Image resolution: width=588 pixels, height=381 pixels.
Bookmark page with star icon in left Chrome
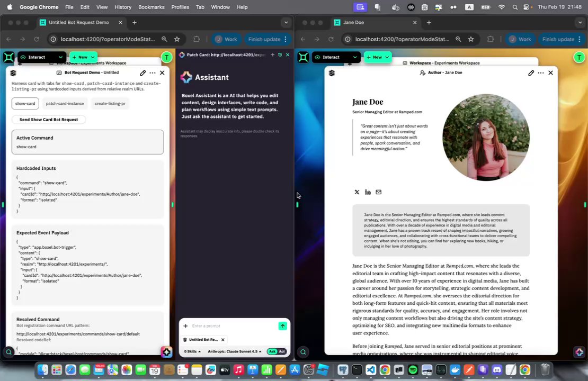click(x=177, y=39)
